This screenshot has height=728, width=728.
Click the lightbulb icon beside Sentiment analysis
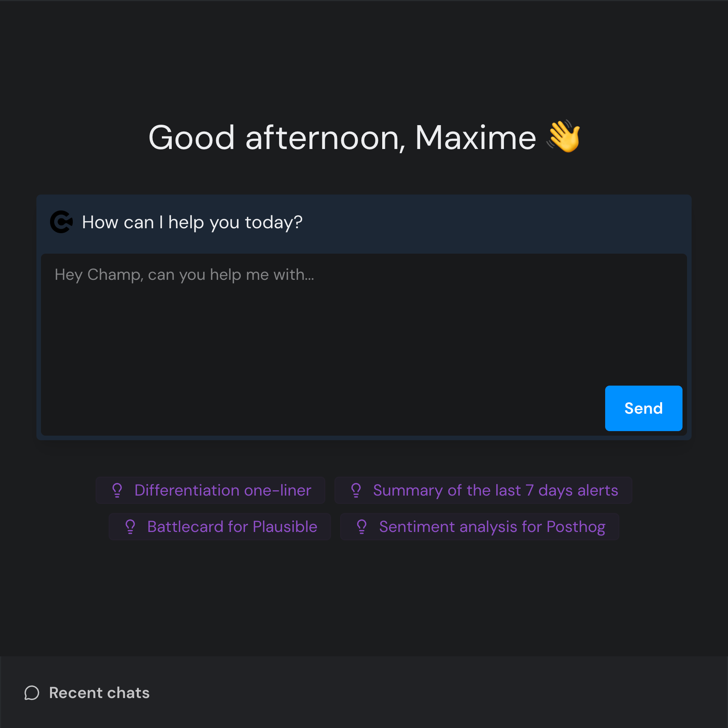pyautogui.click(x=362, y=527)
